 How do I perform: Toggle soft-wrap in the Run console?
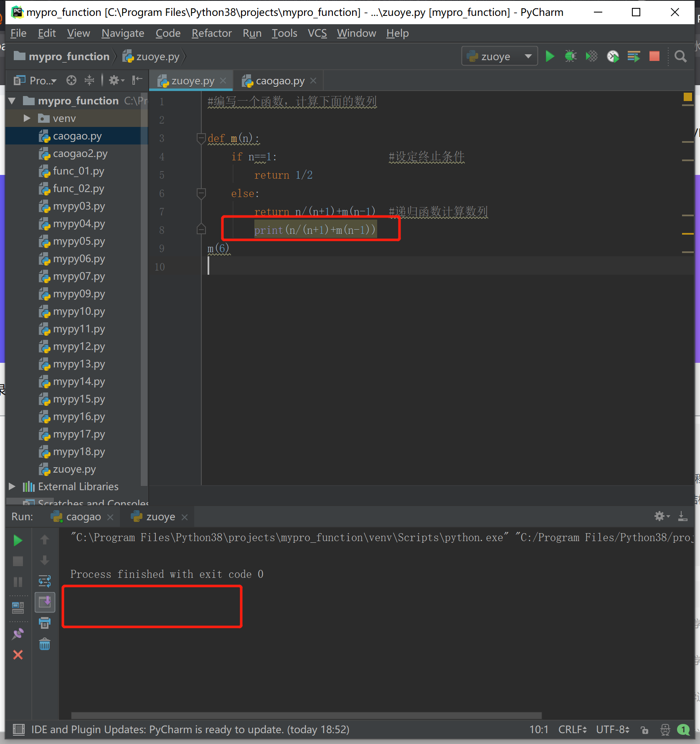coord(44,581)
